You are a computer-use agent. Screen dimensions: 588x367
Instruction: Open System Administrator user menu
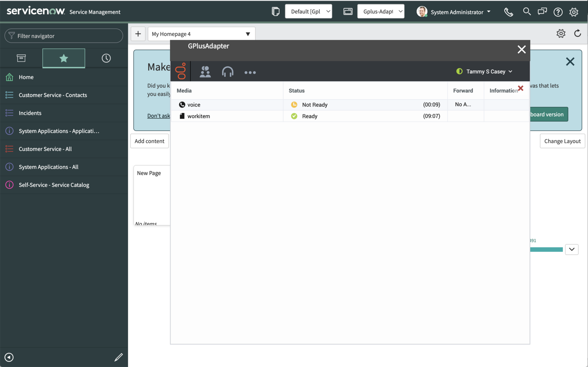pyautogui.click(x=460, y=12)
